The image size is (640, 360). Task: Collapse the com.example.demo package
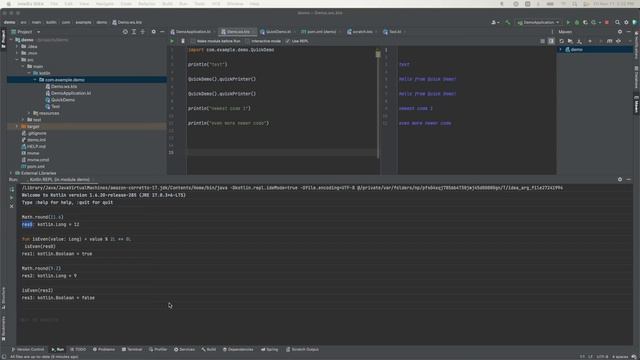pos(35,80)
